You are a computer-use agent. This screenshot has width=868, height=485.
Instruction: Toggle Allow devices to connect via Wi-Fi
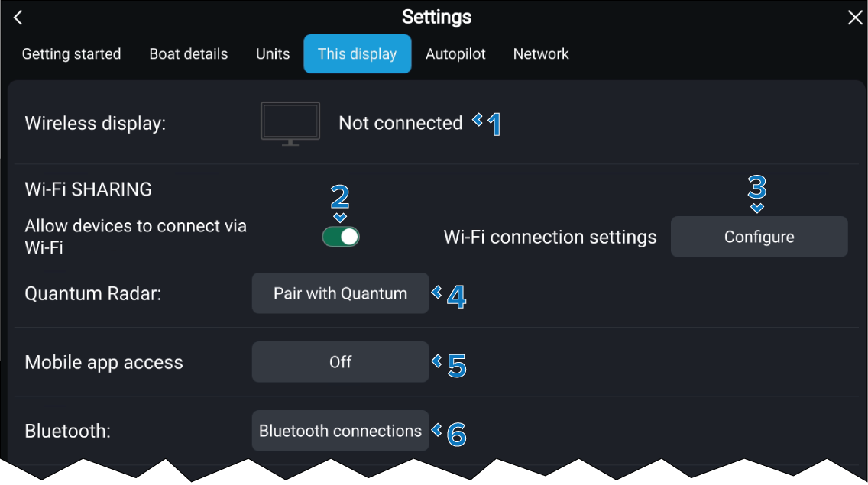[341, 237]
